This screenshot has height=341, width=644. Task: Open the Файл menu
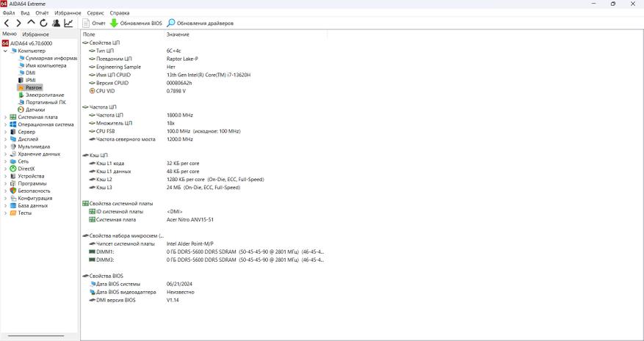[x=9, y=13]
